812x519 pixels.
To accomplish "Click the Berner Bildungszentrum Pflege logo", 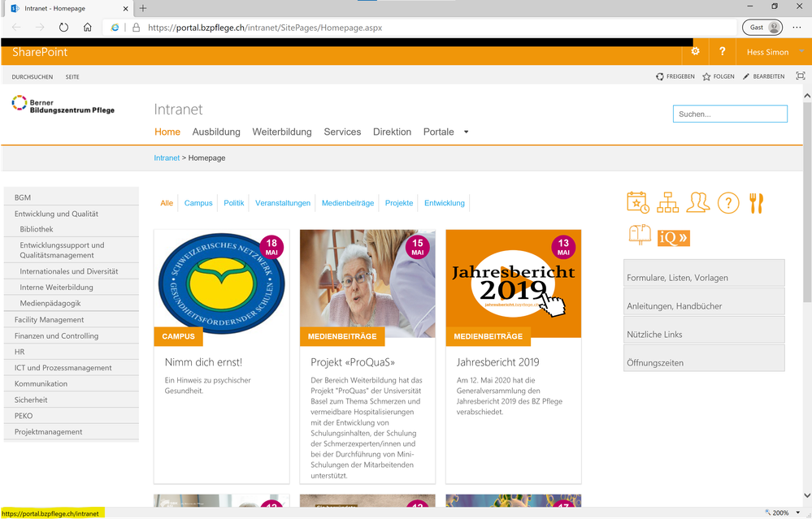I will (x=63, y=105).
